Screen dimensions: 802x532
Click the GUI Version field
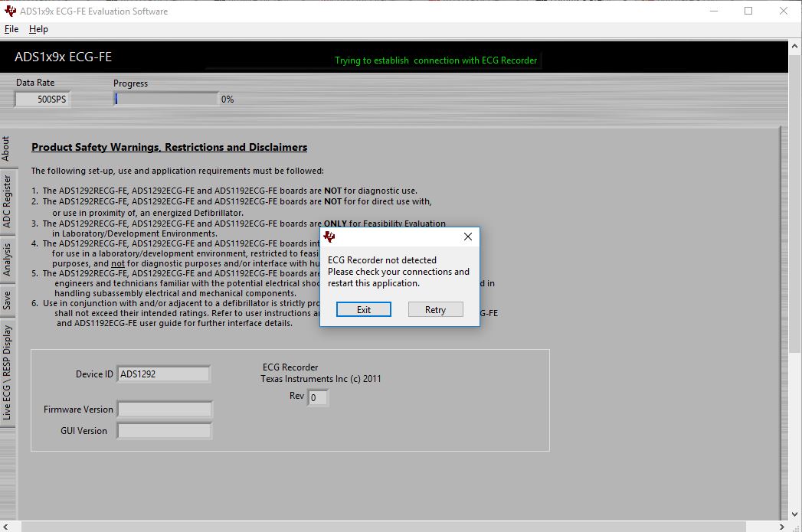click(x=164, y=431)
